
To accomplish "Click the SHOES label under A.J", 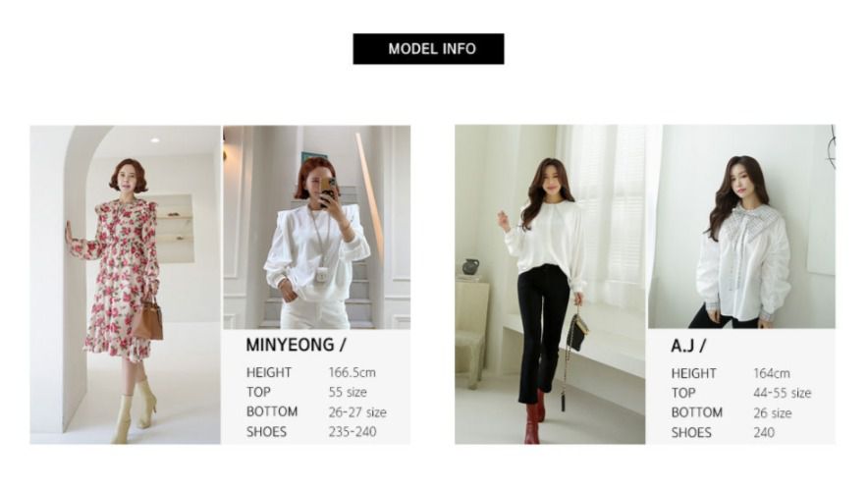I will click(x=691, y=433).
